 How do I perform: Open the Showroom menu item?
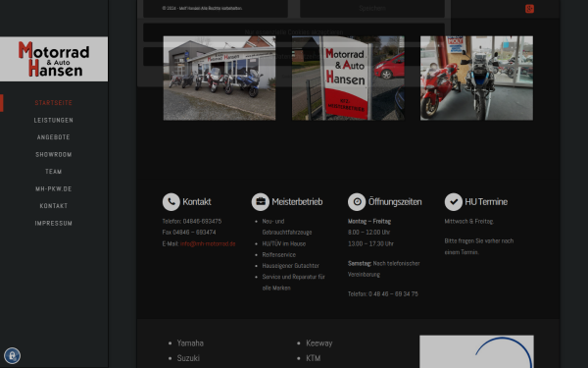[54, 154]
